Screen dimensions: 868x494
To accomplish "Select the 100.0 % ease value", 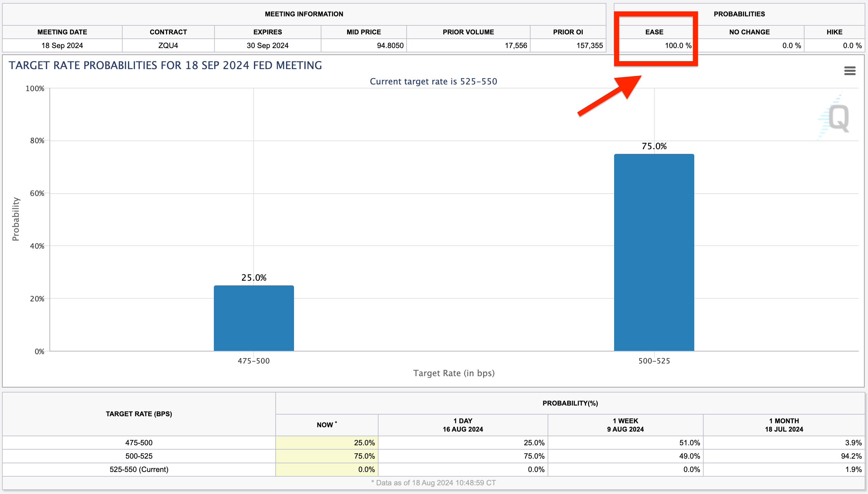I will (678, 45).
